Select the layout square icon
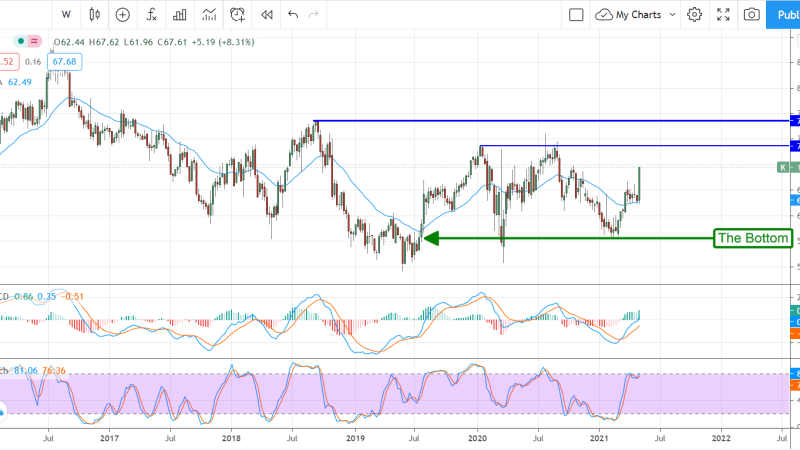800x450 pixels. pyautogui.click(x=576, y=15)
